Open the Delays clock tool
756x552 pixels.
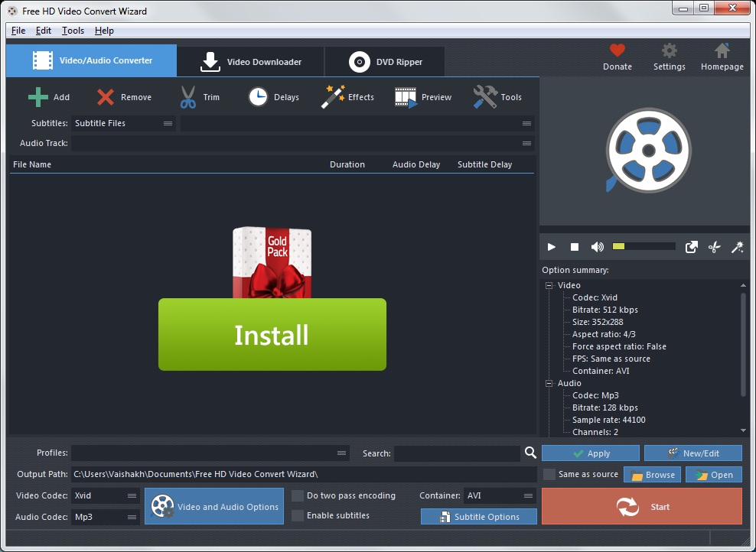click(258, 97)
